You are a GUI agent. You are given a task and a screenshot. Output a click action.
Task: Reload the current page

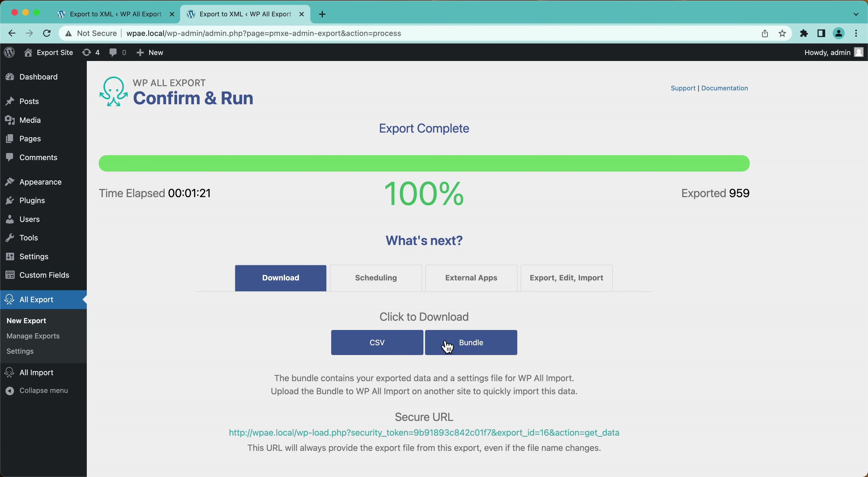[47, 33]
